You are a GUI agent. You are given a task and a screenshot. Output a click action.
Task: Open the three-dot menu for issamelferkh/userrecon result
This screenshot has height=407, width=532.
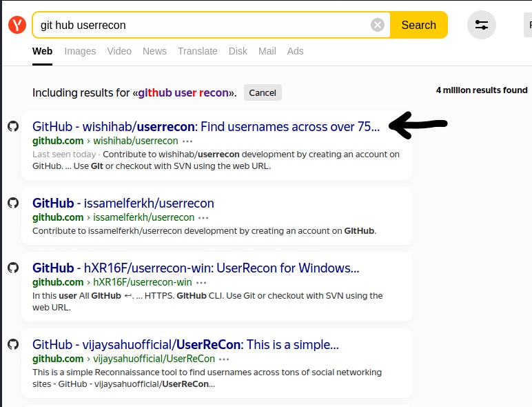click(x=203, y=218)
